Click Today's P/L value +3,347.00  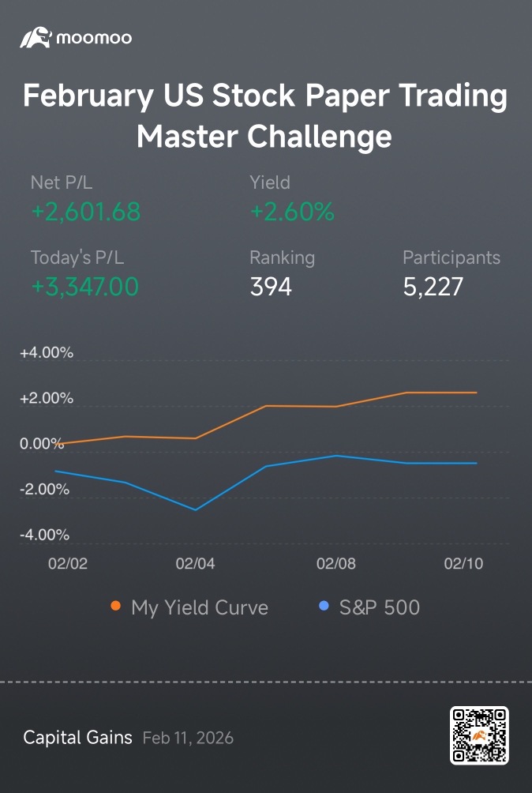(85, 287)
